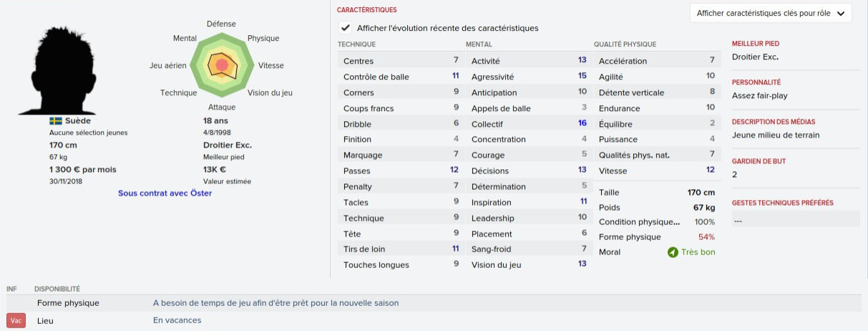Screen dimensions: 868x331
Task: Click the En vacances location link
Action: pos(177,320)
